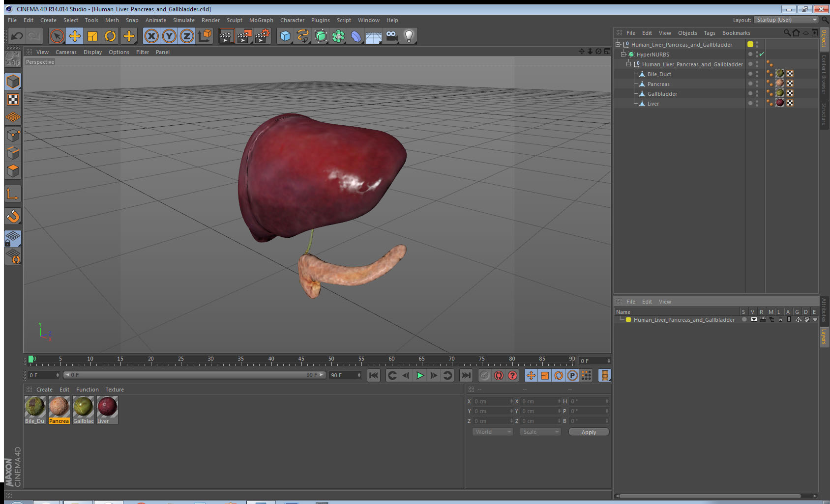830x504 pixels.
Task: Select the Bile_Duct material thumbnail
Action: click(x=35, y=410)
